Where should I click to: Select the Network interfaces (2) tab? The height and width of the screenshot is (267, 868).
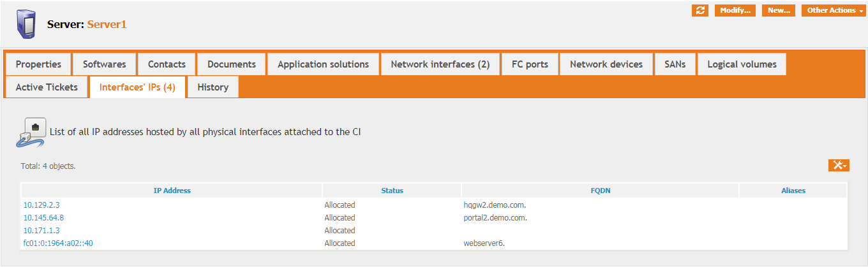tap(440, 64)
